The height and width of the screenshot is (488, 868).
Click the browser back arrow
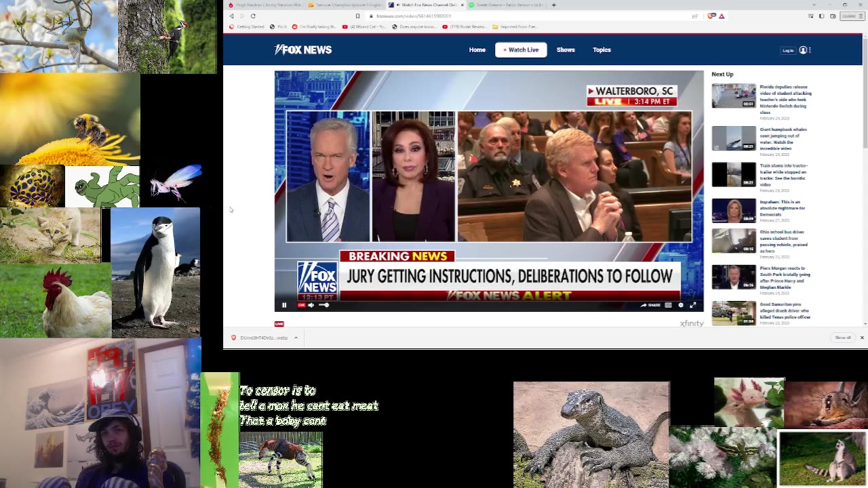(231, 16)
